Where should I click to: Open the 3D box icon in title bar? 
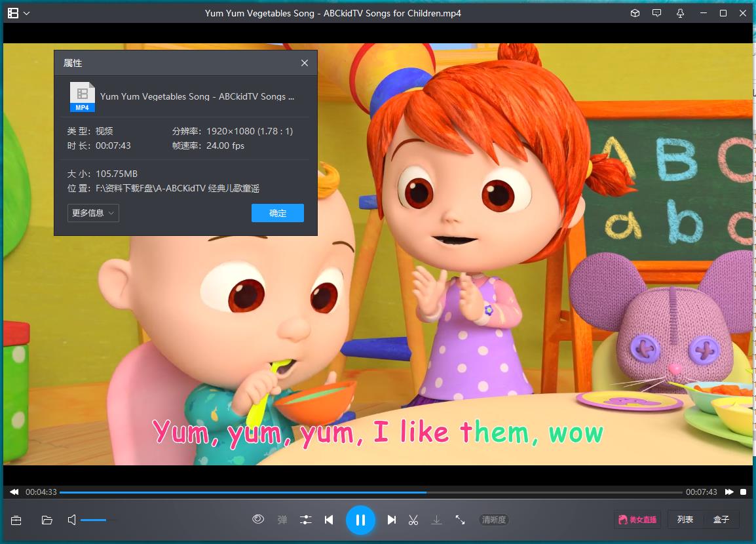[x=635, y=13]
